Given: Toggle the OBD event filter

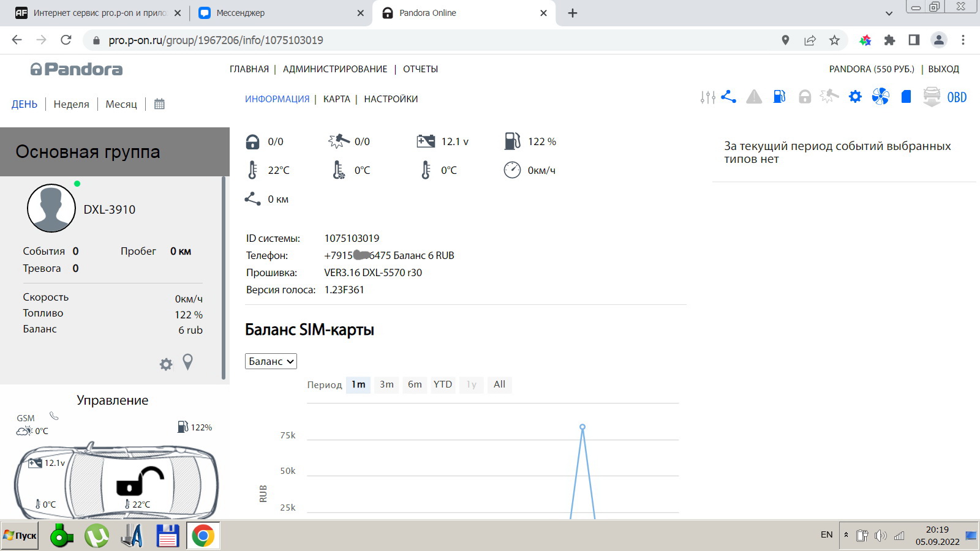Looking at the screenshot, I should point(957,97).
